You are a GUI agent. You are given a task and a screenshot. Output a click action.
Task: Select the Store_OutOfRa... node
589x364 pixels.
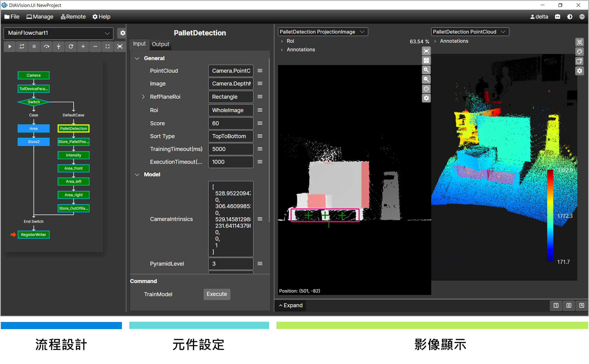pos(73,208)
